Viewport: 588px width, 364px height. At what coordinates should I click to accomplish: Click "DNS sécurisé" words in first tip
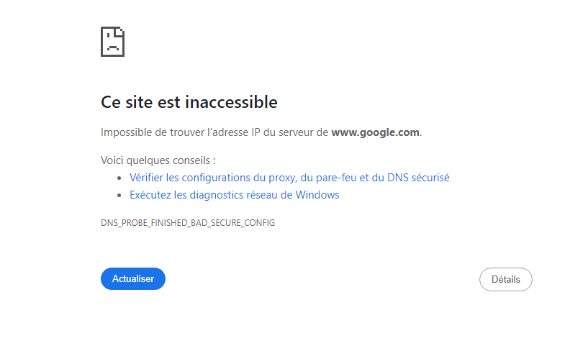418,177
